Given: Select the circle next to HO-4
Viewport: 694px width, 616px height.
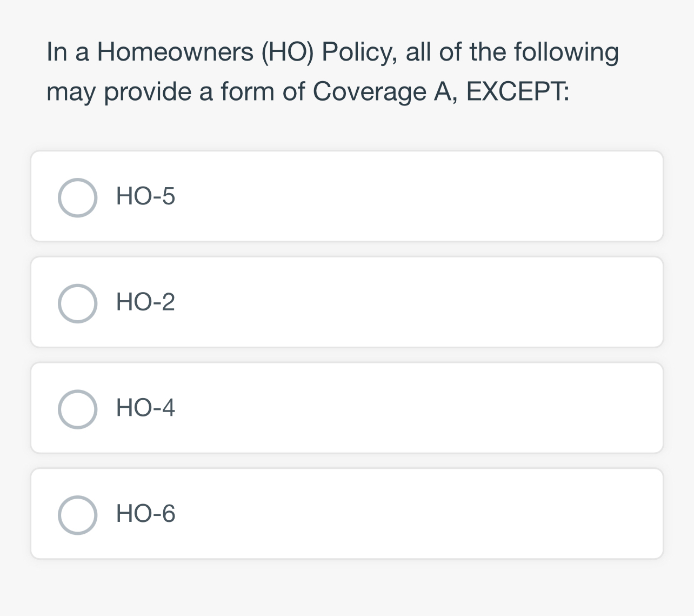Looking at the screenshot, I should point(78,409).
